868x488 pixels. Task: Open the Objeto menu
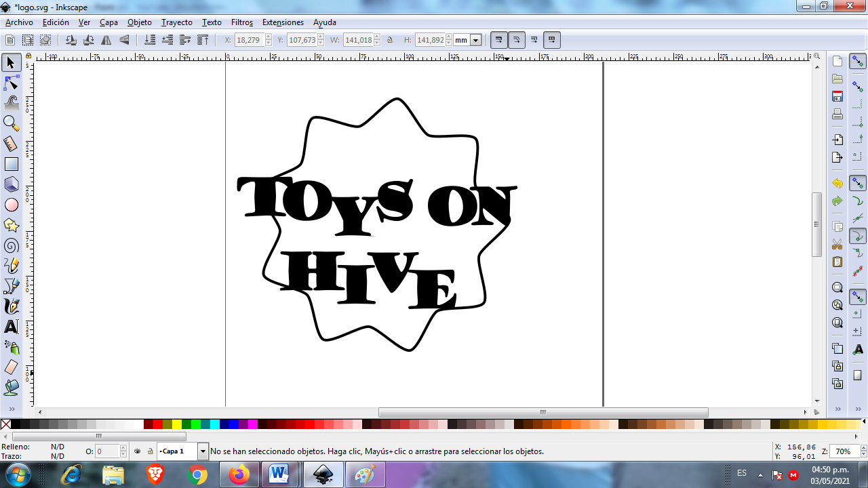click(140, 22)
